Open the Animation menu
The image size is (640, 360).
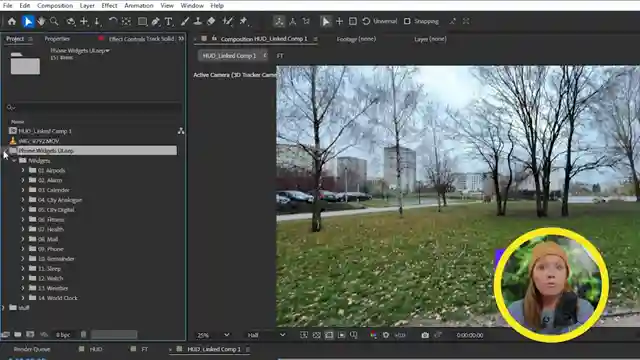pos(139,6)
